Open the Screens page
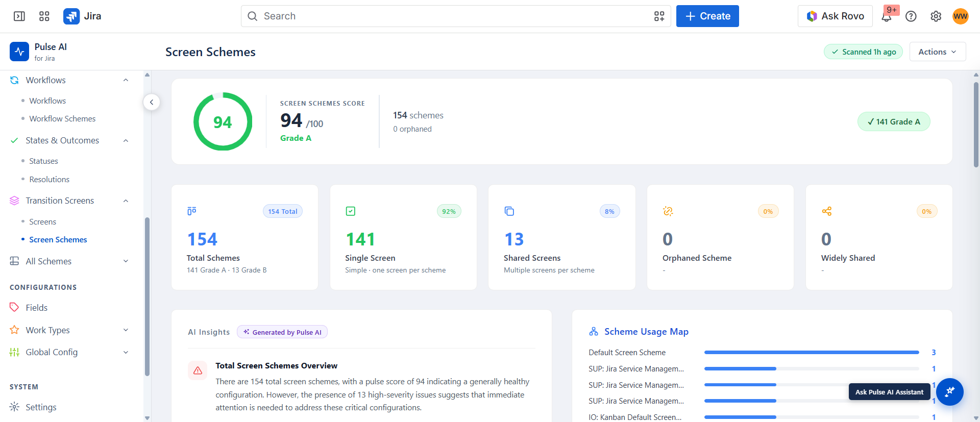 [x=42, y=221]
